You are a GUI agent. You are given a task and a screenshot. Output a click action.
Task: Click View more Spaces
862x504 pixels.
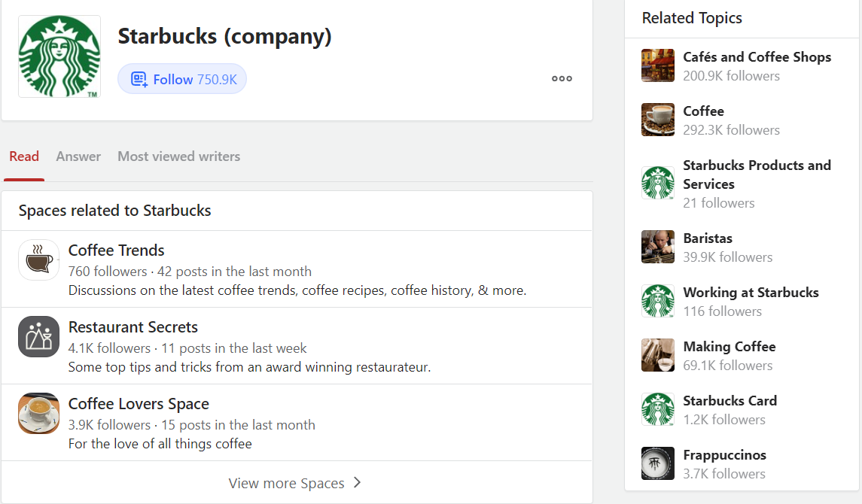[x=295, y=483]
